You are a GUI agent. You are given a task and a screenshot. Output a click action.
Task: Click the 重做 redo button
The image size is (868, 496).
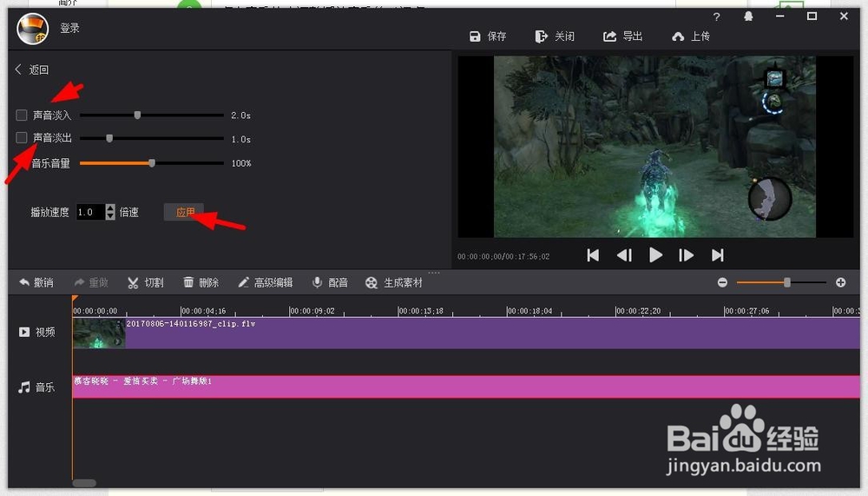[91, 282]
